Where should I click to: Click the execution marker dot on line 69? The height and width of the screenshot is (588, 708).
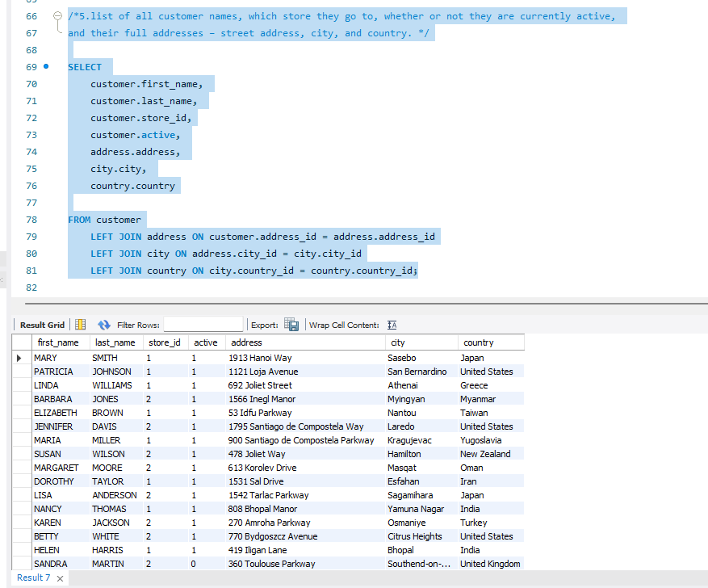[44, 67]
